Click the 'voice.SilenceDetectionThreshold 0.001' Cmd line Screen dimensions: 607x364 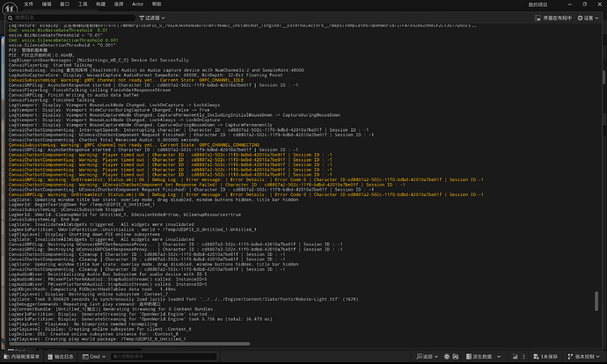point(63,40)
